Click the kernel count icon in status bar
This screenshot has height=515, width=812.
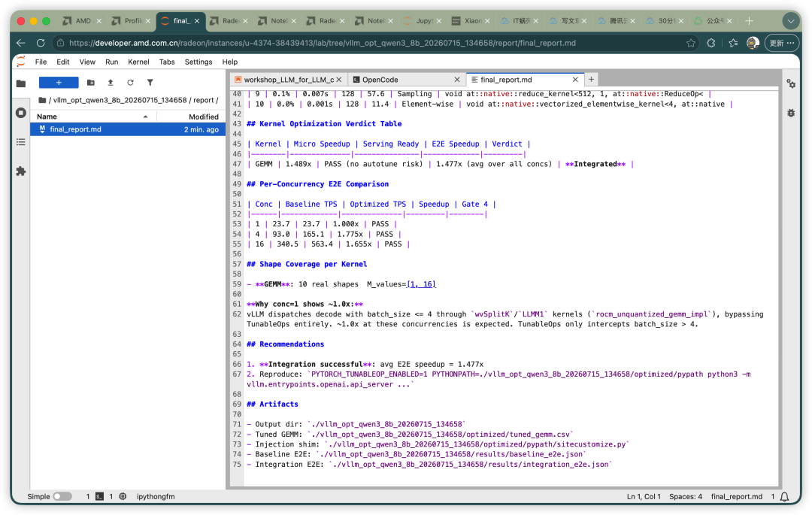coord(123,496)
